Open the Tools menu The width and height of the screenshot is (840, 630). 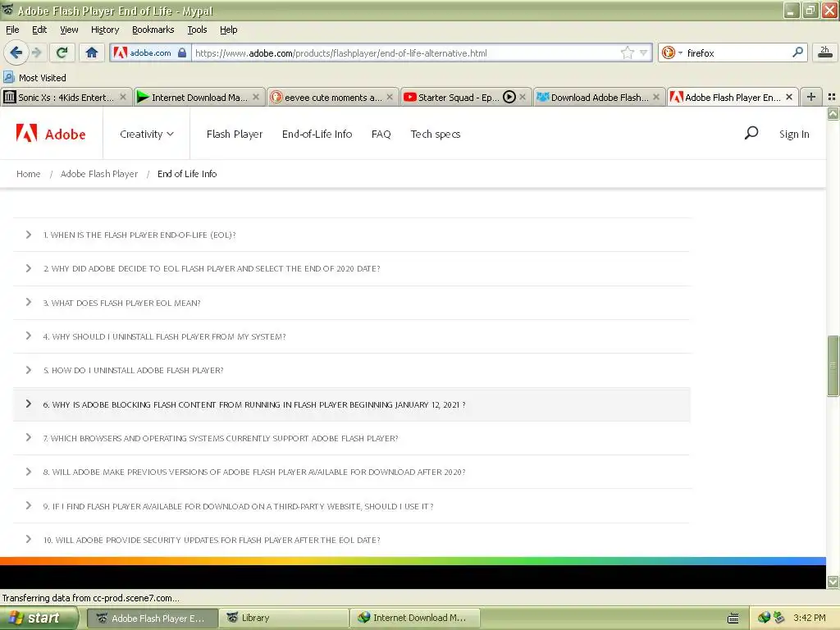click(197, 30)
